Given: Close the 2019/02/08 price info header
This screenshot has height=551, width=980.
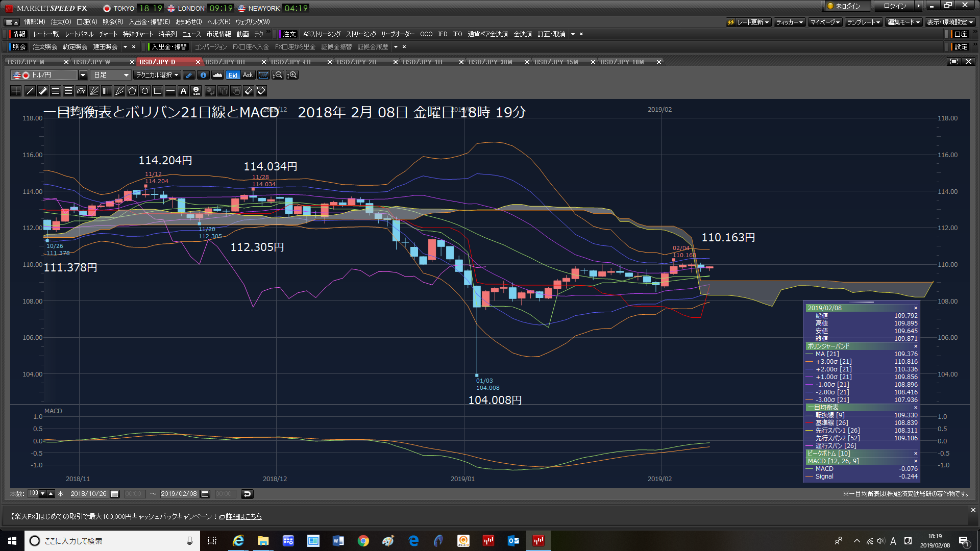Looking at the screenshot, I should (916, 308).
